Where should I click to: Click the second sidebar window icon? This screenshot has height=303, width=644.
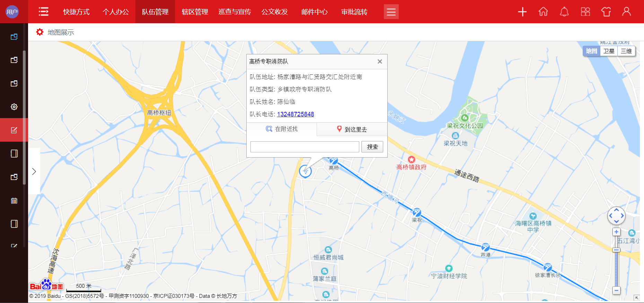[x=14, y=60]
